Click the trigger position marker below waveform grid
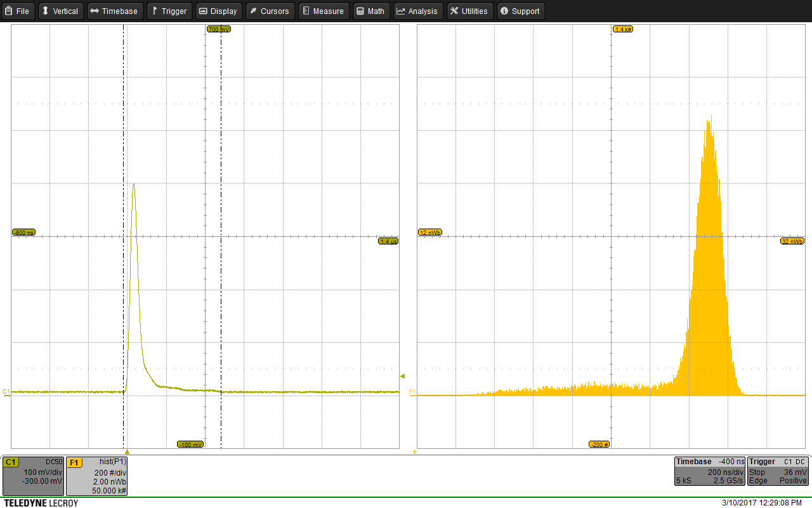Image resolution: width=812 pixels, height=508 pixels. point(127,451)
